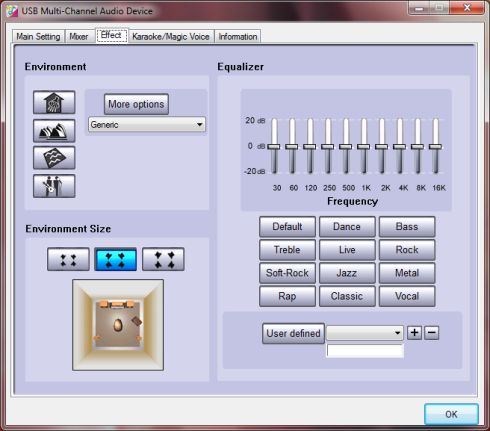This screenshot has width=490, height=431.
Task: Expand the user-defined equalizer preset dropdown
Action: 365,333
